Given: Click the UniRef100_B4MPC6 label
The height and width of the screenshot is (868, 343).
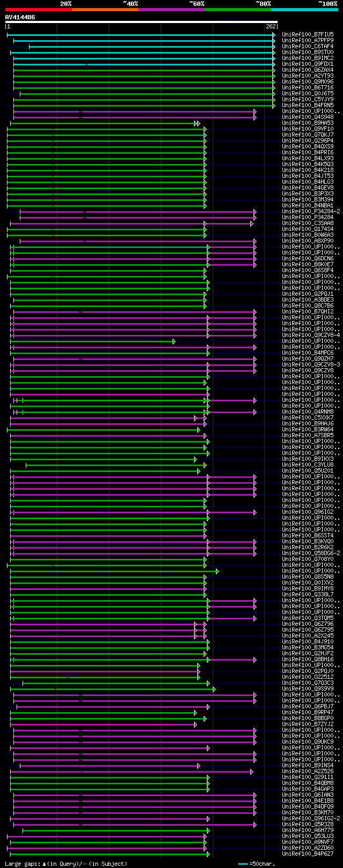Looking at the screenshot, I should tap(308, 353).
